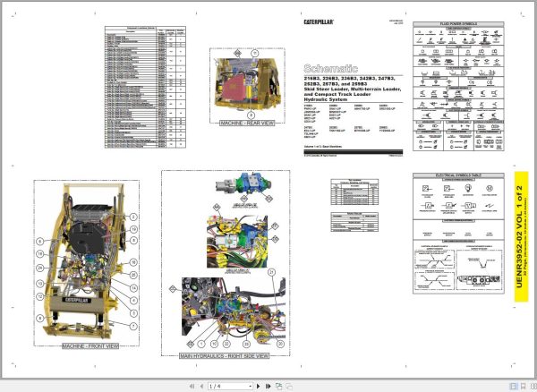This screenshot has width=537, height=392.
Task: Go to the first page
Action: point(192,386)
